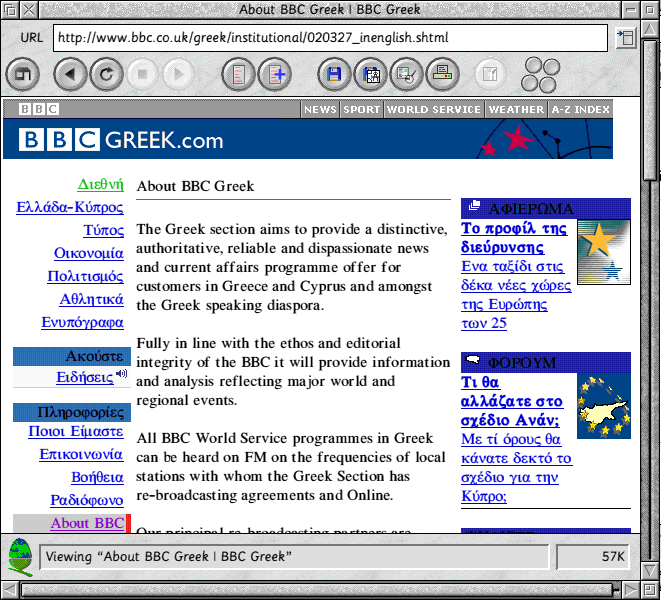Click the Ακούστε sidebar header

coord(72,356)
